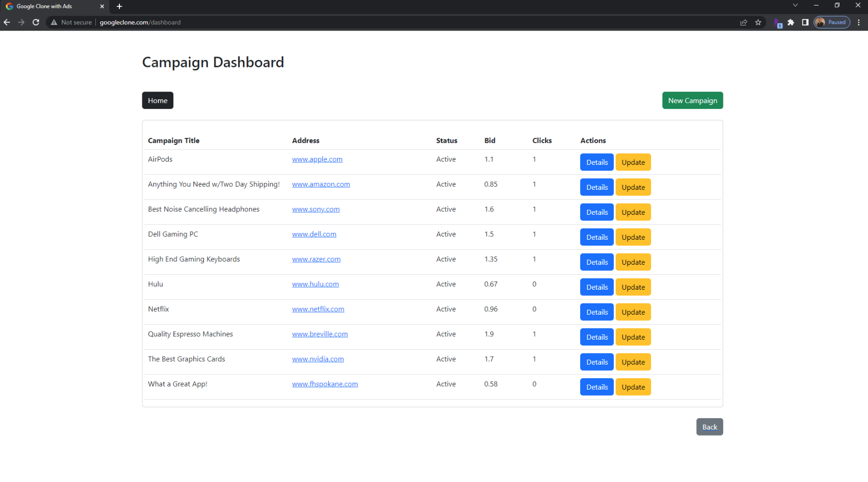This screenshot has height=482, width=868.
Task: Visit the www.razer.com link
Action: pos(316,259)
